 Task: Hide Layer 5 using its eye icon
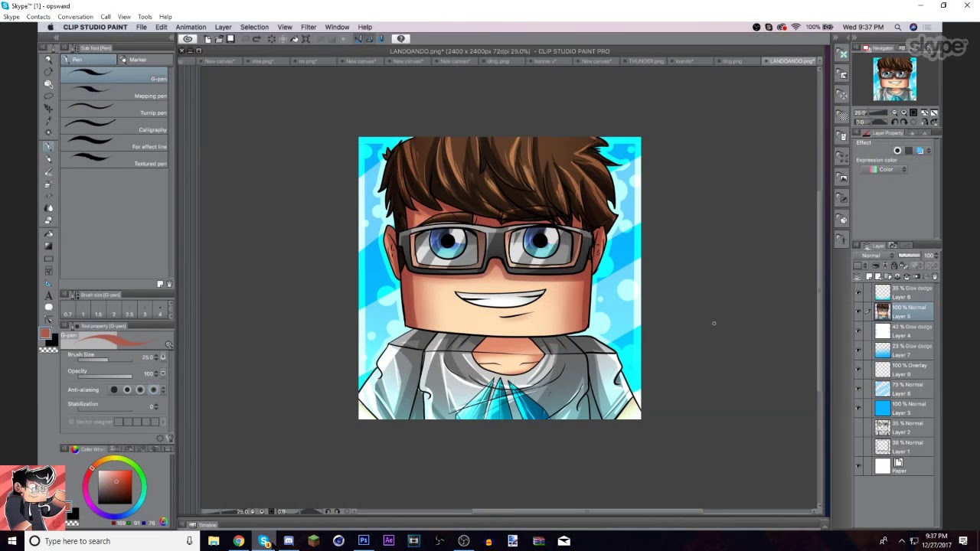857,311
